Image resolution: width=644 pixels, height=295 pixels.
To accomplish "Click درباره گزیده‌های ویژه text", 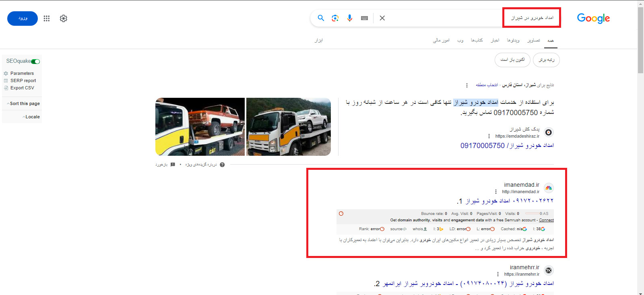I will [201, 165].
